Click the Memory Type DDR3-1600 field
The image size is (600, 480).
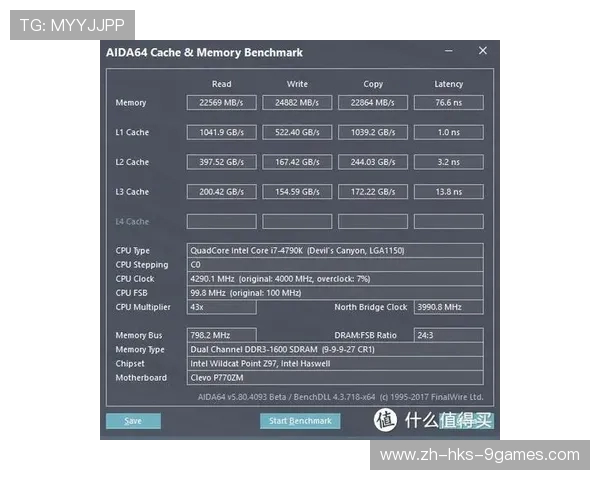pos(335,350)
